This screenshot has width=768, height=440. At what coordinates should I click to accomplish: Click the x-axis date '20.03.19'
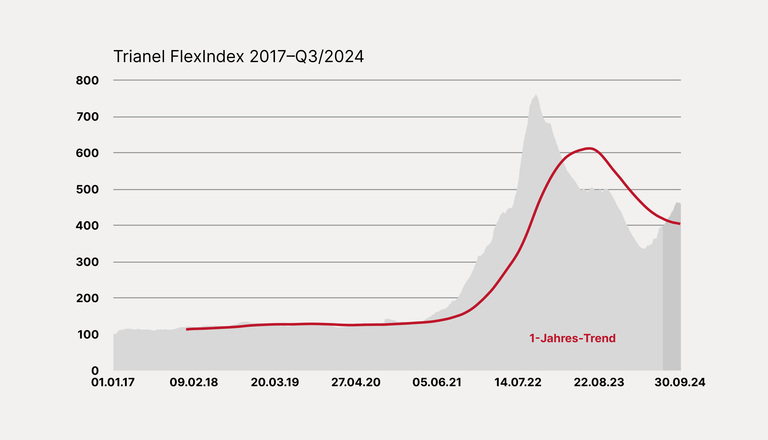(275, 382)
